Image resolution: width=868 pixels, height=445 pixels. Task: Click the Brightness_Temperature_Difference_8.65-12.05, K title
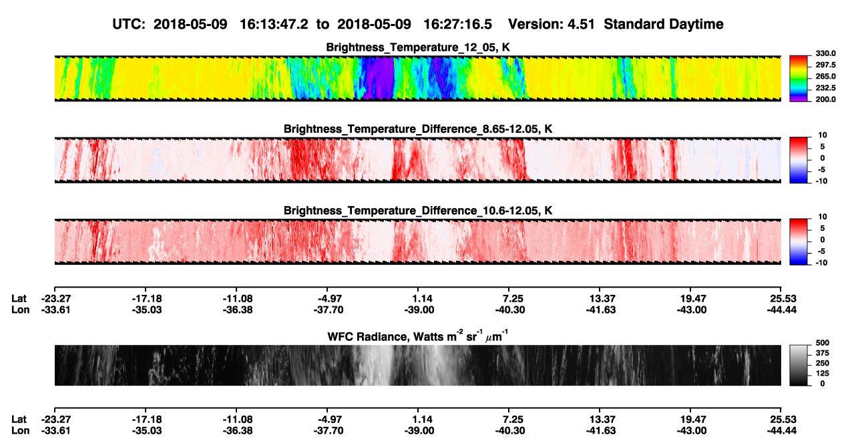pyautogui.click(x=418, y=129)
